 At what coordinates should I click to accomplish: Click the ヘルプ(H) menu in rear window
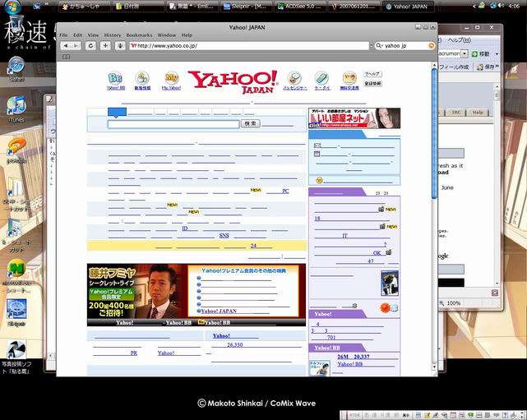[x=459, y=40]
